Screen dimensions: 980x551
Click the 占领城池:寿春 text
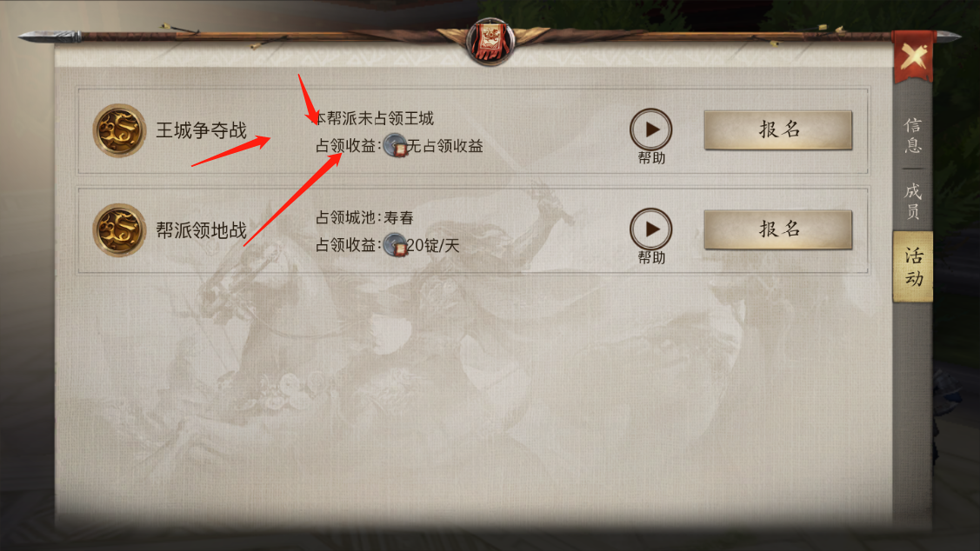pos(364,217)
